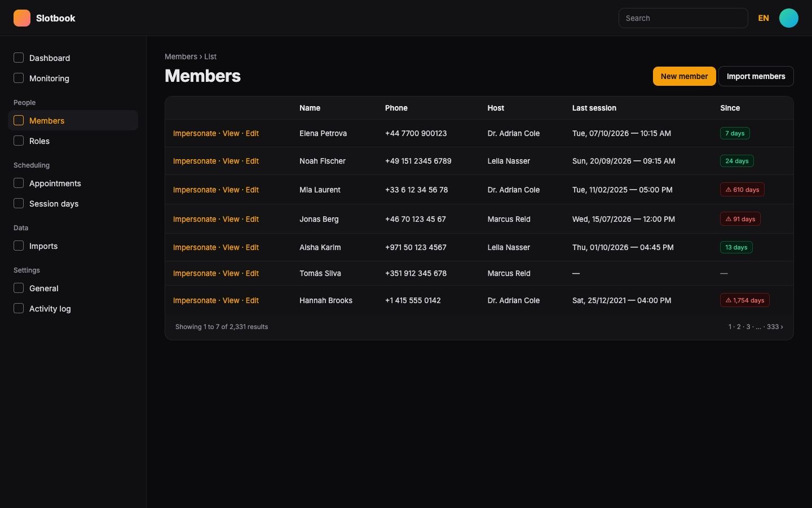This screenshot has width=812, height=508.
Task: Click the 13 days badge
Action: [736, 247]
